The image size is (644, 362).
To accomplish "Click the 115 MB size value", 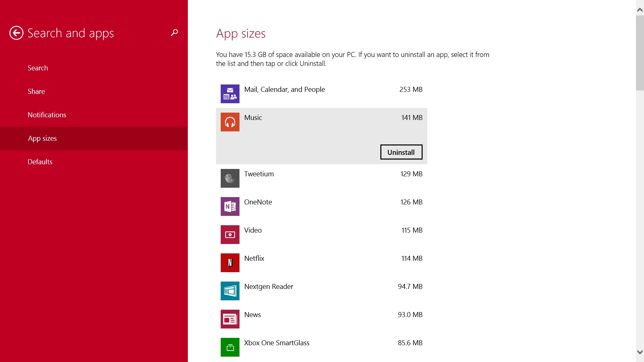I will pyautogui.click(x=412, y=230).
